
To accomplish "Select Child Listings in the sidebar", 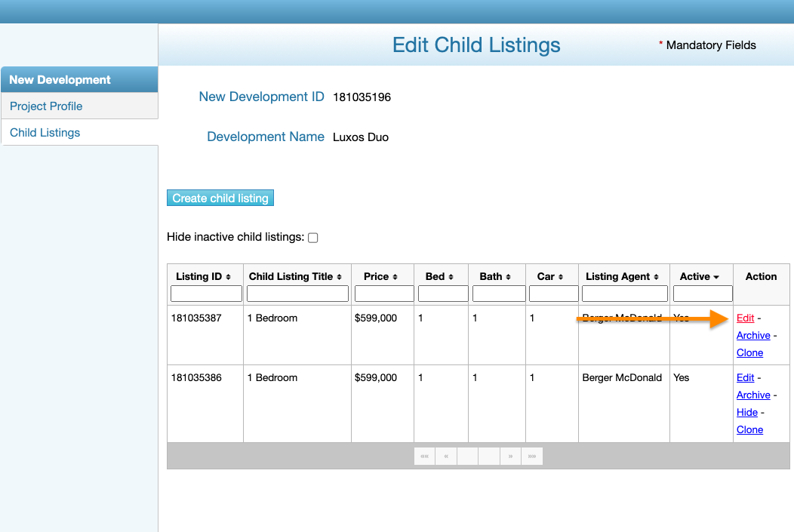I will 45,133.
